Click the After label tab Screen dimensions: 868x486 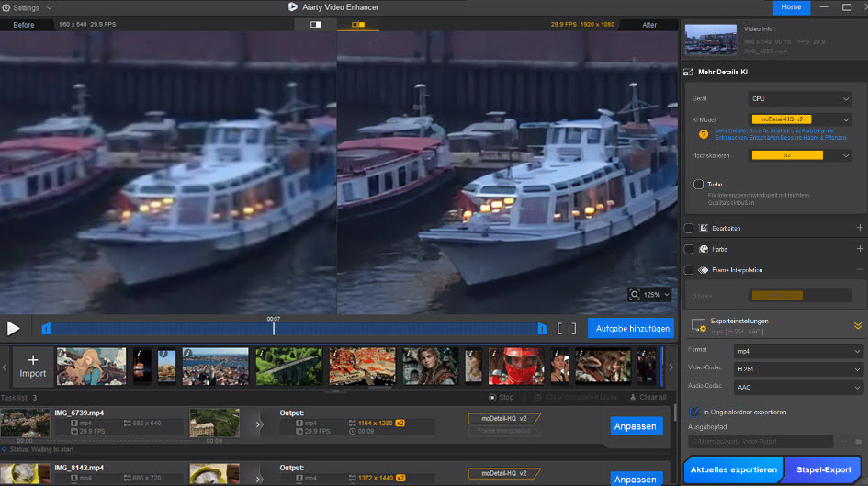pos(649,25)
